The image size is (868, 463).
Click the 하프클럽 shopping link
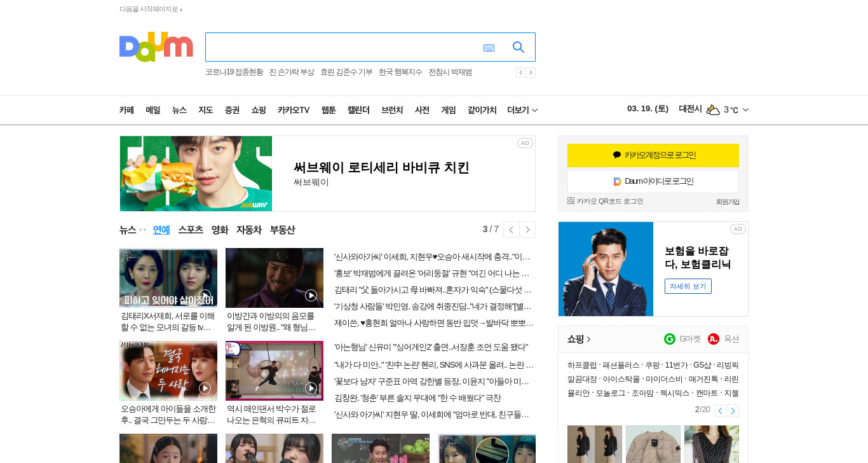coord(582,365)
